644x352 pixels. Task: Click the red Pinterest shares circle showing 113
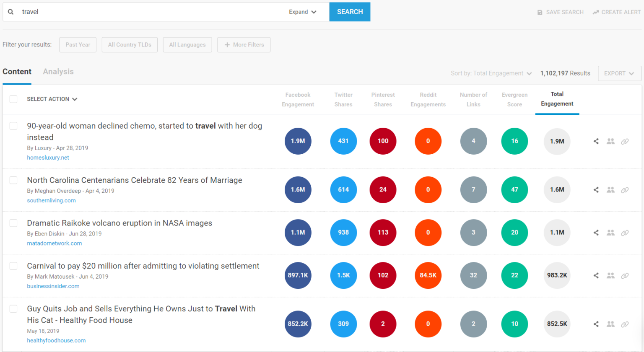click(383, 233)
